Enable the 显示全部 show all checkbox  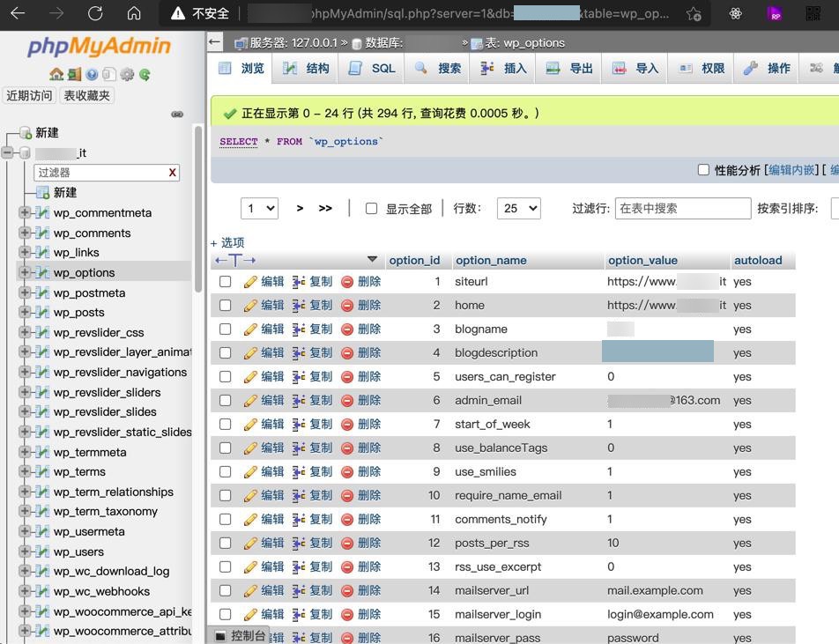(371, 208)
